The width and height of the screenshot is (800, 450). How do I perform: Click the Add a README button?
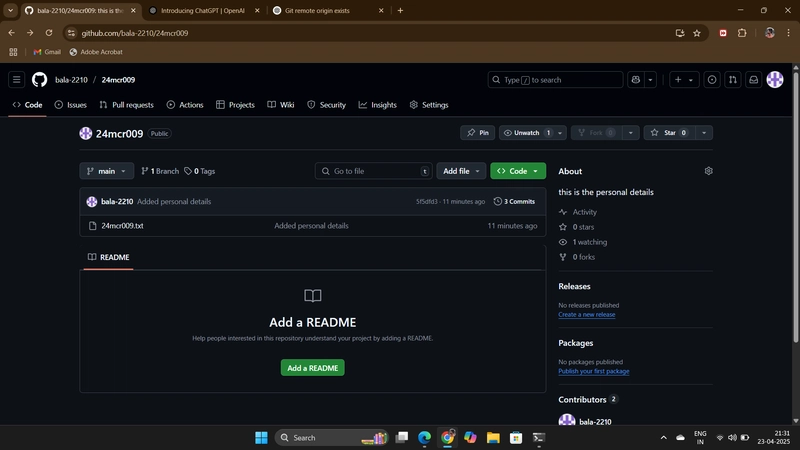(313, 368)
